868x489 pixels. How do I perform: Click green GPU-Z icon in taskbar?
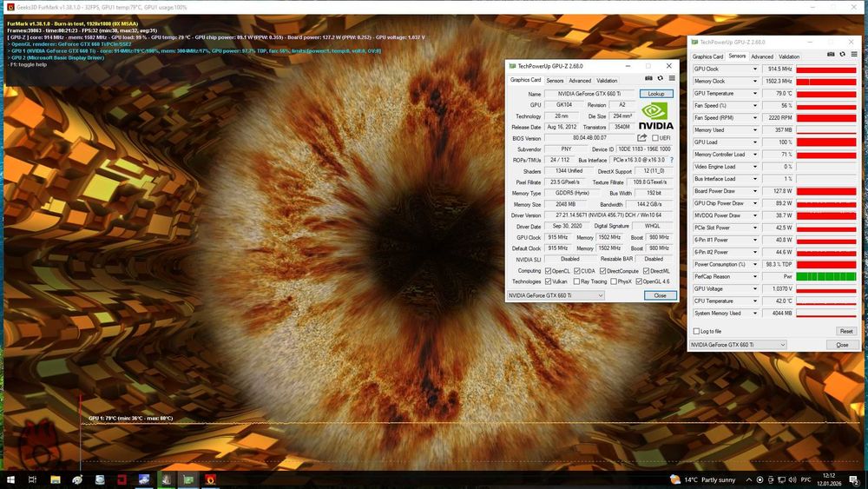[x=188, y=479]
